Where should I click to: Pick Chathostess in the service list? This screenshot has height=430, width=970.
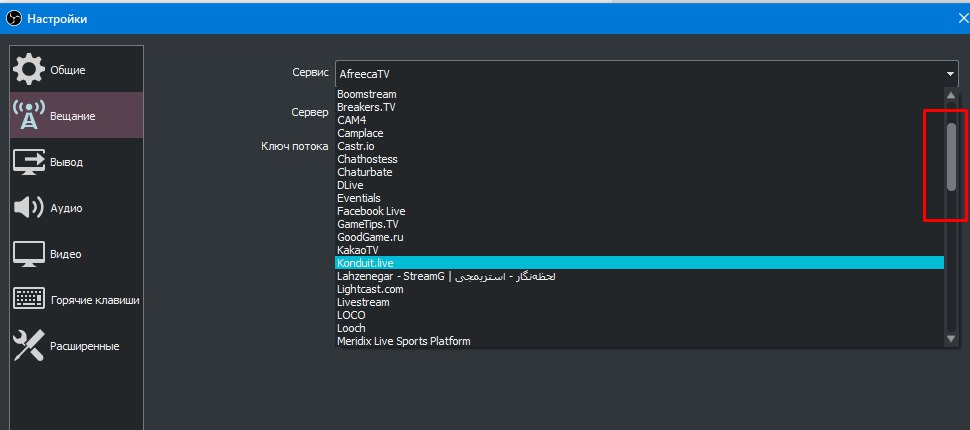(639, 159)
